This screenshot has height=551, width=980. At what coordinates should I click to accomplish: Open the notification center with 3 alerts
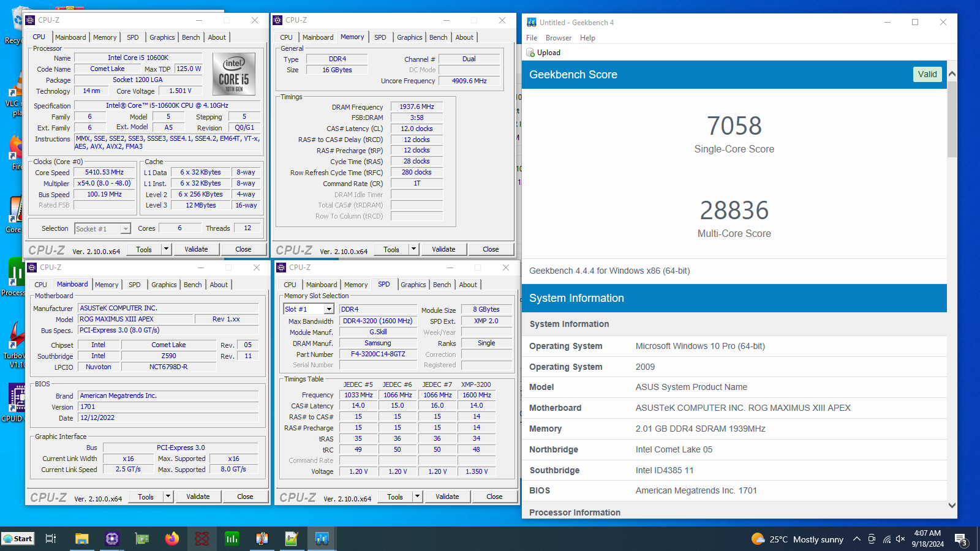click(961, 539)
